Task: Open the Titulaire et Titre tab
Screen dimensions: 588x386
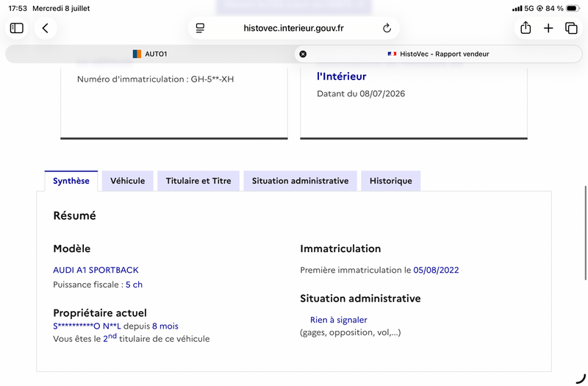Action: pyautogui.click(x=198, y=181)
